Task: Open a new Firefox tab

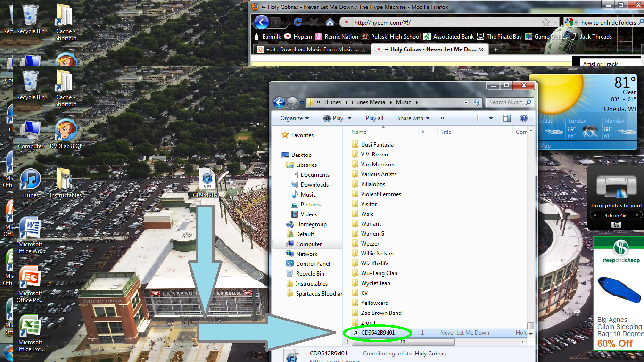Action: [x=495, y=49]
